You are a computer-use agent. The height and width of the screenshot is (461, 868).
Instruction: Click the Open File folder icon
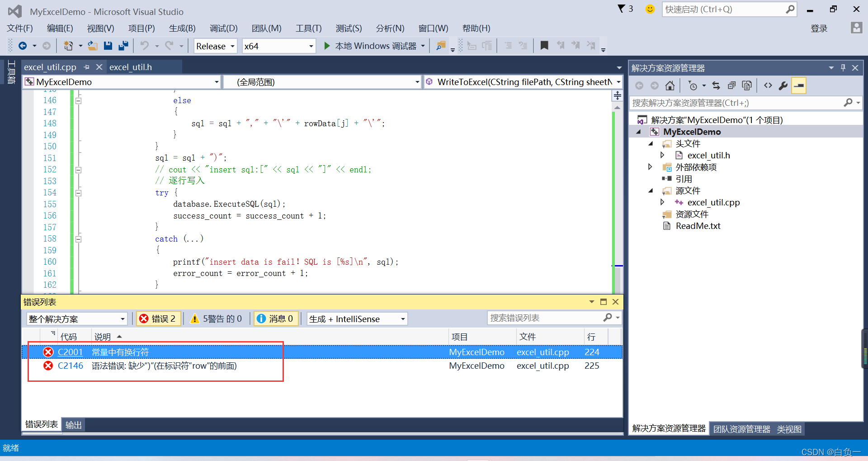click(93, 46)
